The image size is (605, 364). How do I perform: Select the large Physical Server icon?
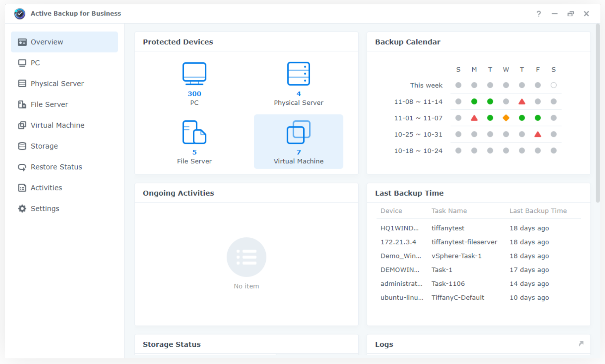[298, 74]
